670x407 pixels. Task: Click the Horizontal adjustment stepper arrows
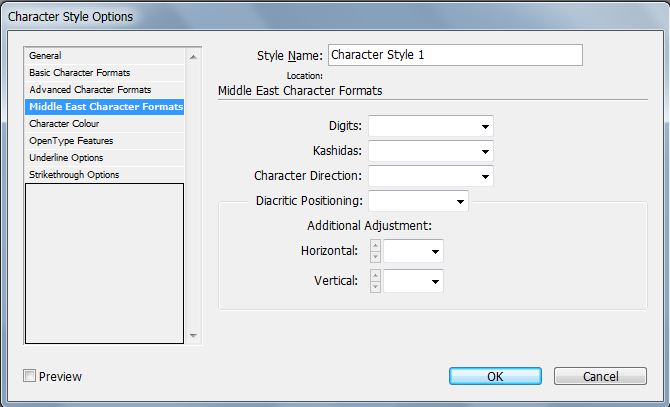[x=376, y=251]
